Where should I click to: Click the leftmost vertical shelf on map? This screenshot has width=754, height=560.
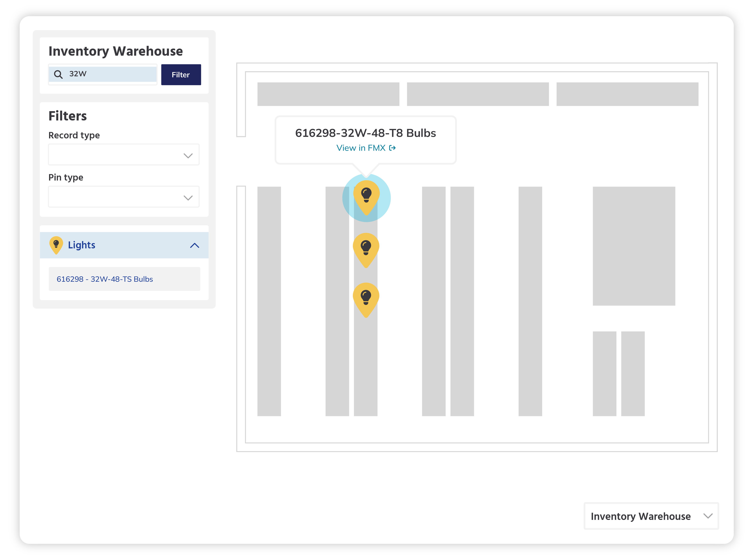(x=269, y=301)
